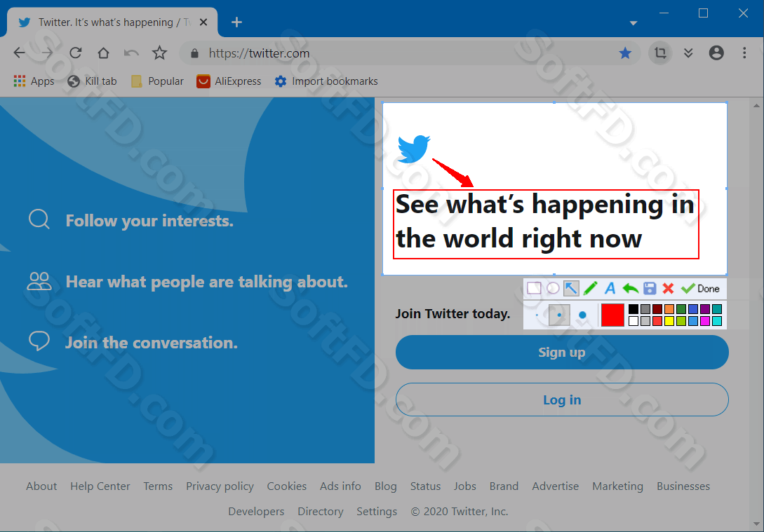
Task: Pick the orange color swatch
Action: pos(669,309)
